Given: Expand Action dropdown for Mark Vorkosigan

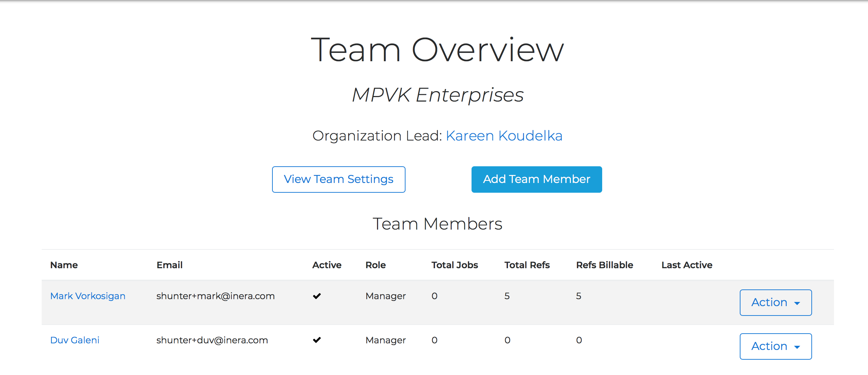Looking at the screenshot, I should 776,302.
